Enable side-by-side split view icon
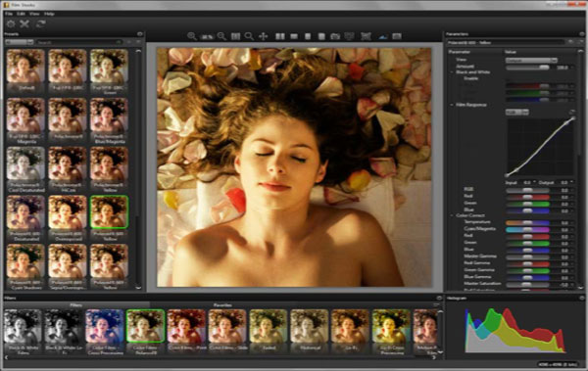Image resolution: width=588 pixels, height=371 pixels. click(x=280, y=36)
